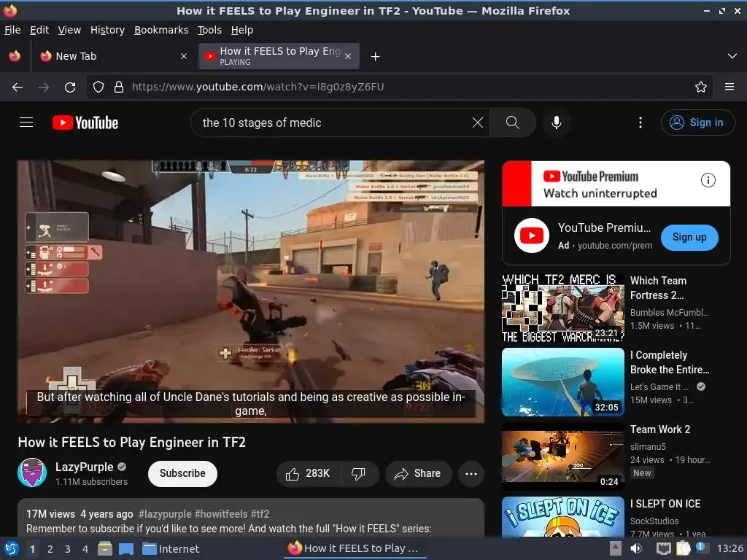The image size is (747, 560).
Task: Open tracking protection shield icon
Action: tap(98, 87)
